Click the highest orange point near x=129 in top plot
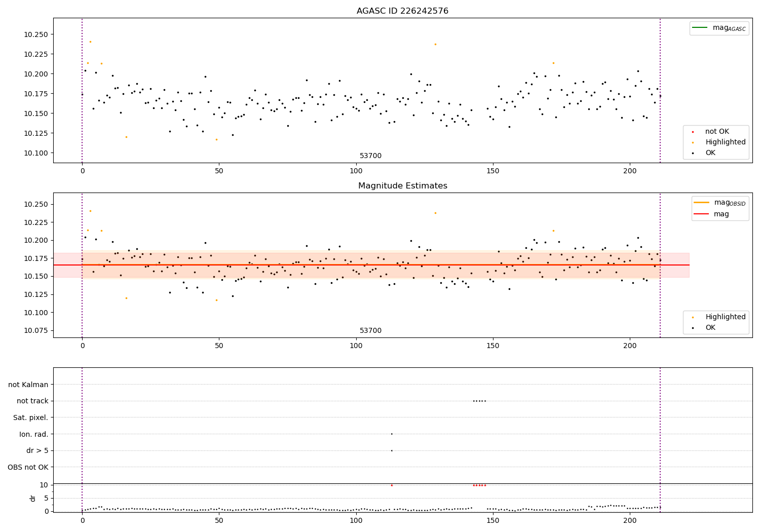 pos(435,44)
